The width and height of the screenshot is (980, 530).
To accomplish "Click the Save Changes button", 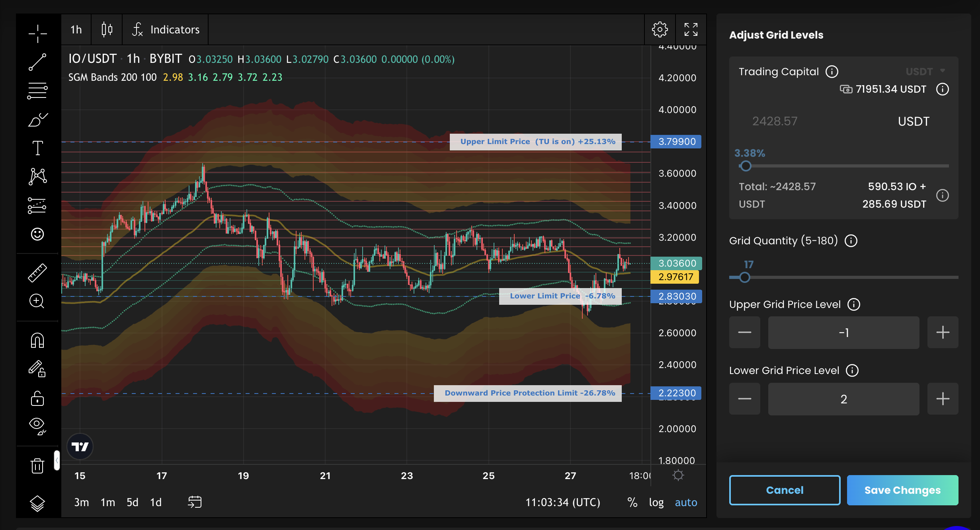I will point(902,490).
